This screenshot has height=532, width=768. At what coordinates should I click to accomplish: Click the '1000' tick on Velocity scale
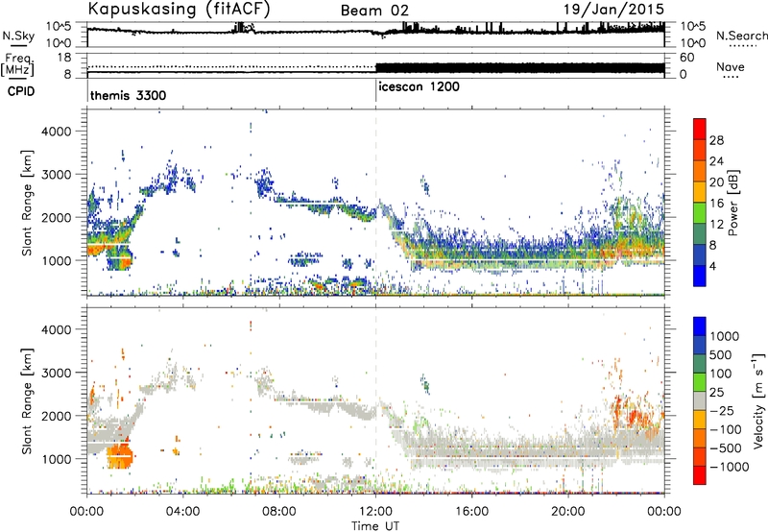[725, 336]
